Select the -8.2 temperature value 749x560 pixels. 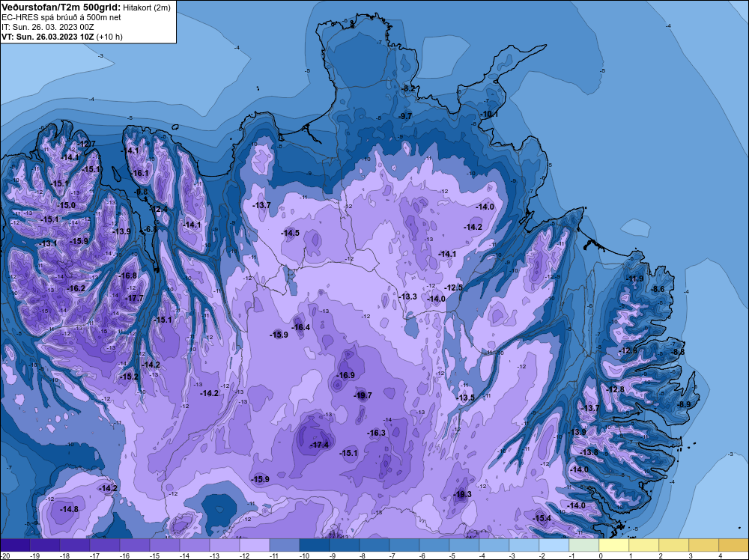408,89
